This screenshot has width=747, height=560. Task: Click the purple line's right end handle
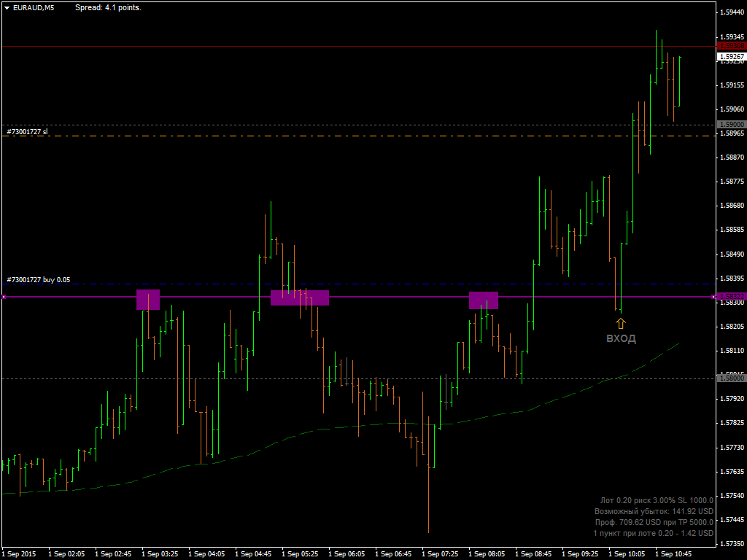click(x=713, y=297)
